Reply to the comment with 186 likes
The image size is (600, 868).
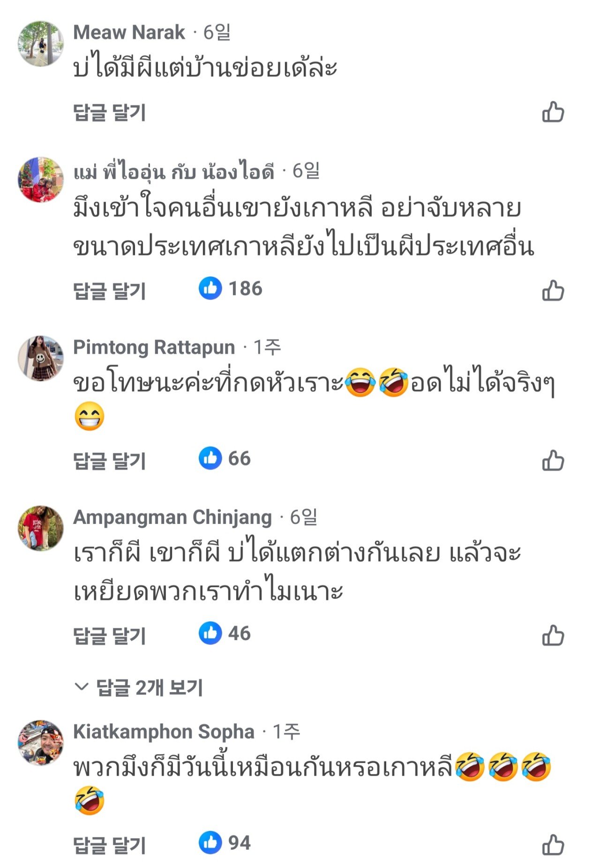click(110, 291)
